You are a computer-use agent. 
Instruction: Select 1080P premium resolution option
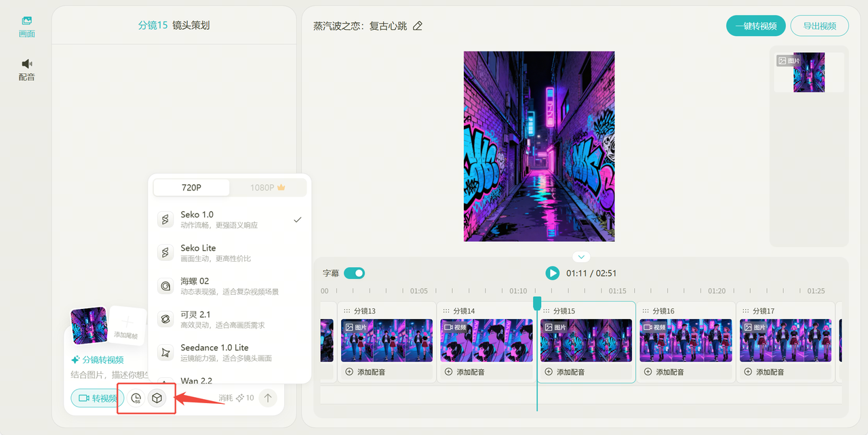coord(267,188)
